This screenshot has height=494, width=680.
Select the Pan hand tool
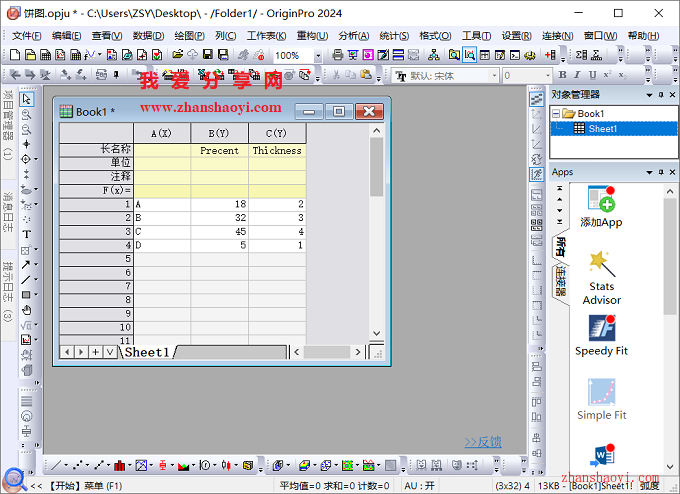tap(26, 310)
